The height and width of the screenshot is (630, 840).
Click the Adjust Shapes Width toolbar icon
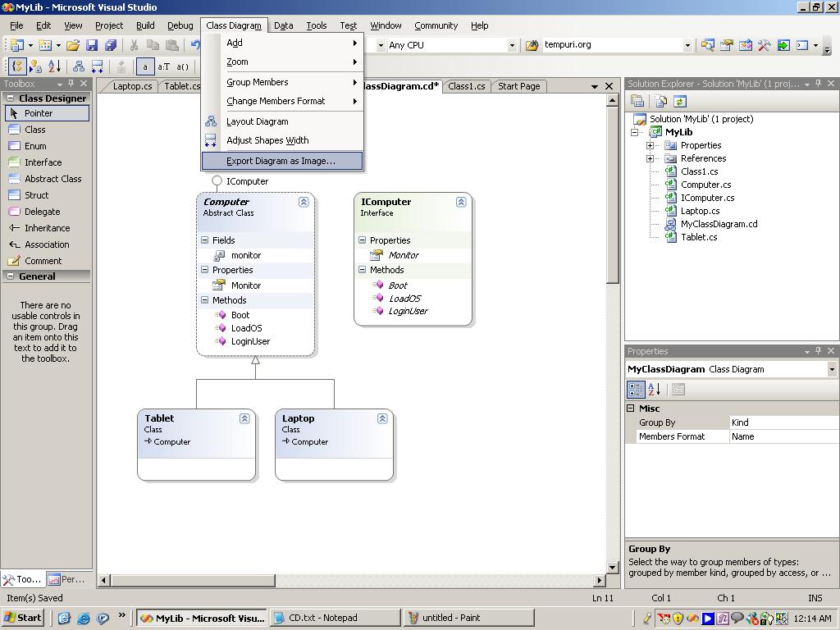pos(97,66)
